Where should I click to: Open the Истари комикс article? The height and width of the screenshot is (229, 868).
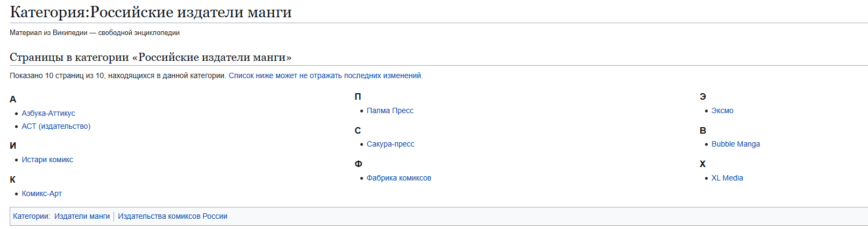(47, 159)
